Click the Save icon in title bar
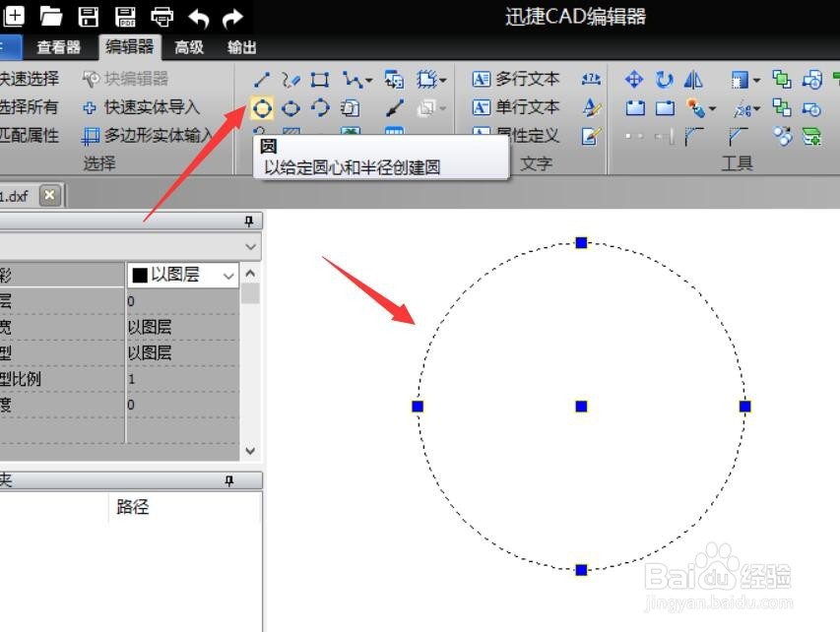 88,17
